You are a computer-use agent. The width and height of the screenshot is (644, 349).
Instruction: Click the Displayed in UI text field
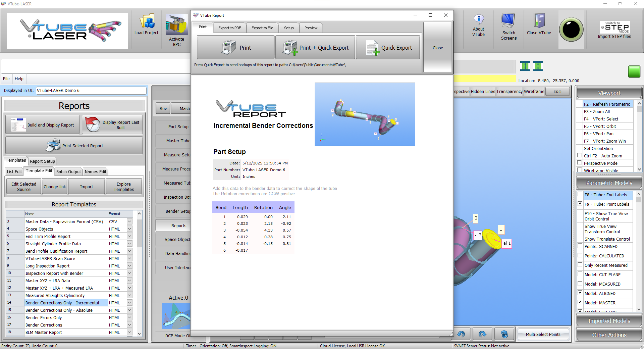pyautogui.click(x=91, y=90)
